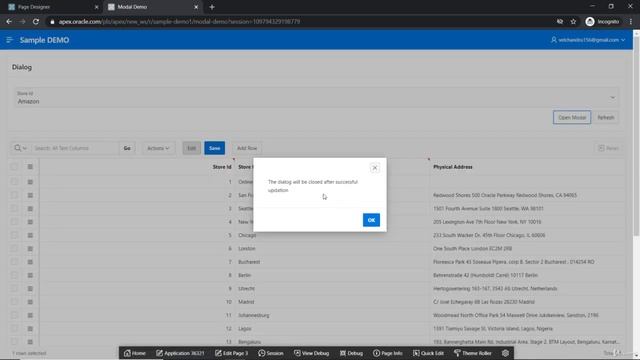This screenshot has width=640, height=360.
Task: Go back in browser history
Action: click(x=9, y=22)
